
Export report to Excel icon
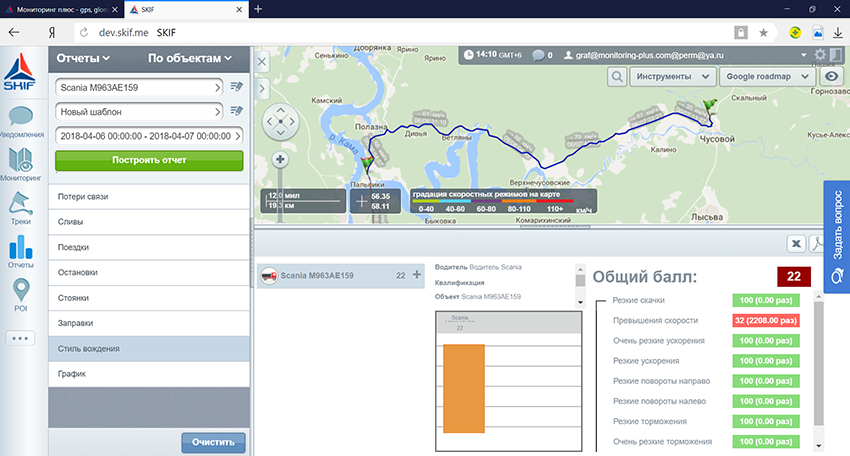(796, 243)
